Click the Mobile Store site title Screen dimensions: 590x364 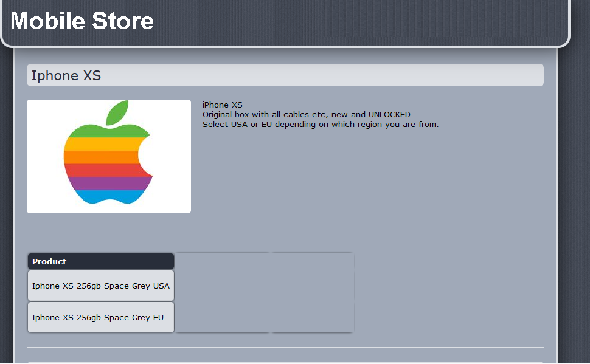pyautogui.click(x=82, y=20)
